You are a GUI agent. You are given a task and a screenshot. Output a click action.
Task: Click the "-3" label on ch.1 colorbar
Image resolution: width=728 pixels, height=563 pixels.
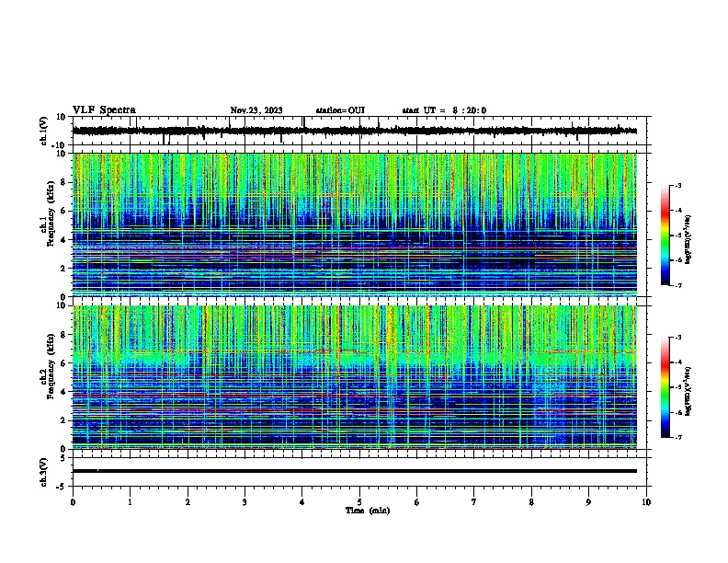pyautogui.click(x=677, y=186)
